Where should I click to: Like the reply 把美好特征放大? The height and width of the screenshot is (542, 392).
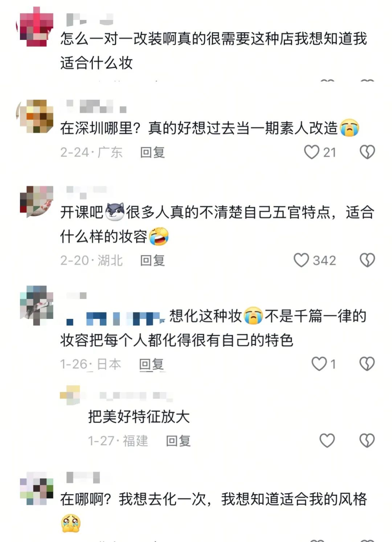(327, 440)
